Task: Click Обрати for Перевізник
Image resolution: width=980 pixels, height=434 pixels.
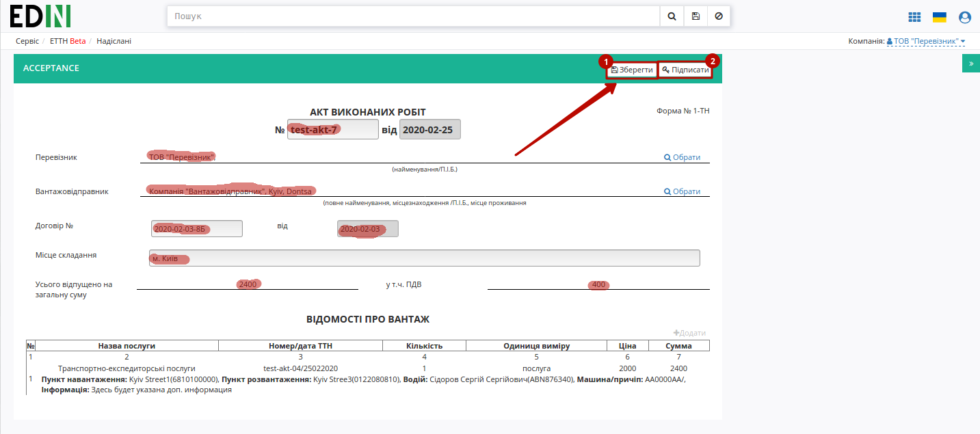Action: pos(683,157)
